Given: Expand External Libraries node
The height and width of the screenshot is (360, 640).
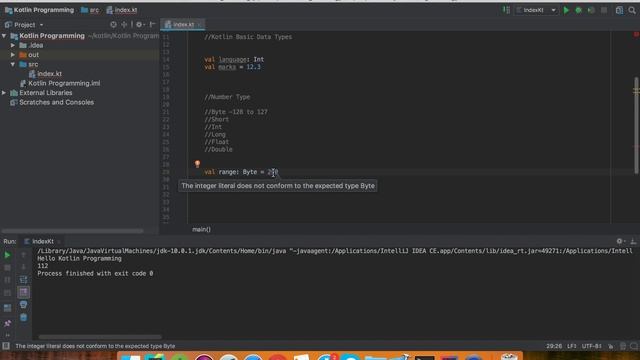Looking at the screenshot, I should (x=4, y=93).
